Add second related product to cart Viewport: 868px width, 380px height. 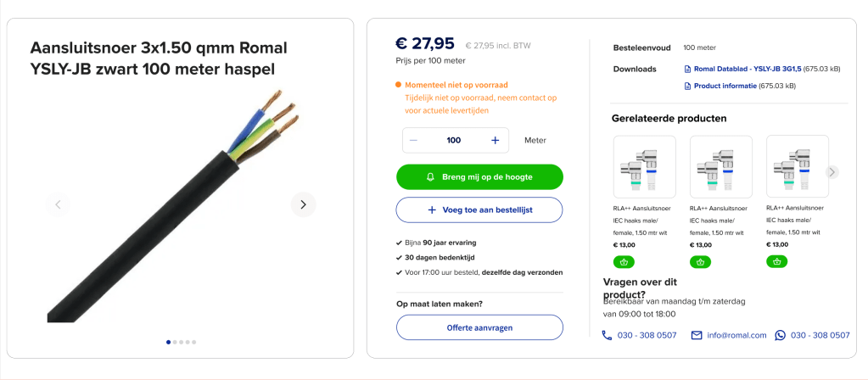click(700, 261)
